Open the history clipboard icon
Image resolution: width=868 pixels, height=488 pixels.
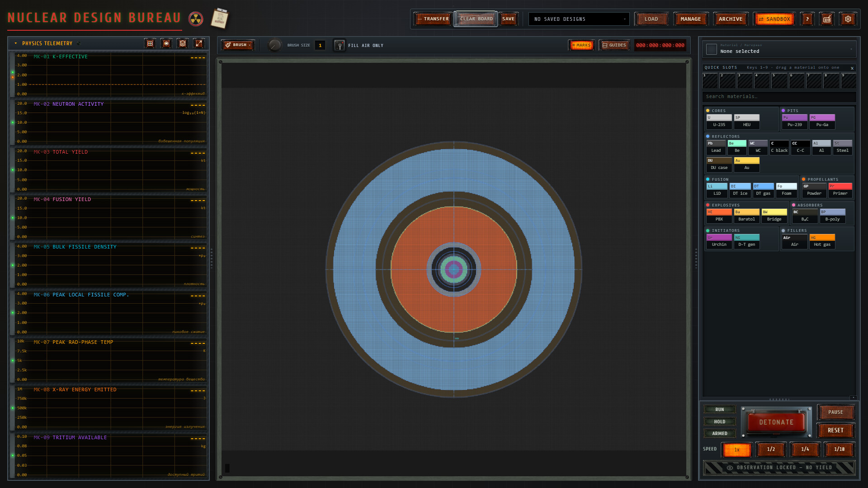pyautogui.click(x=220, y=19)
